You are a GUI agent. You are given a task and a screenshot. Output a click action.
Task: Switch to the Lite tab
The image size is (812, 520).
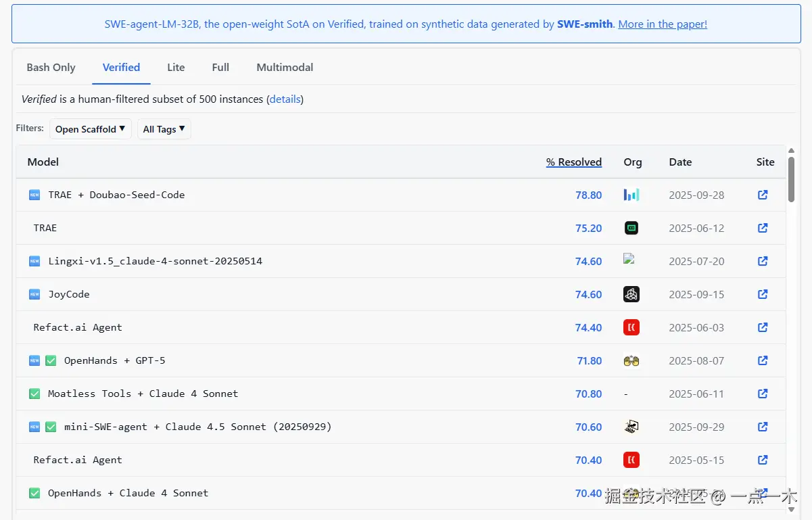[x=176, y=68]
